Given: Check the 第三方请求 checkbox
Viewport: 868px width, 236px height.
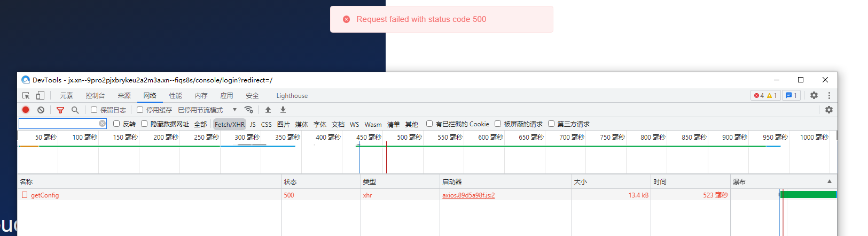Looking at the screenshot, I should click(x=551, y=124).
